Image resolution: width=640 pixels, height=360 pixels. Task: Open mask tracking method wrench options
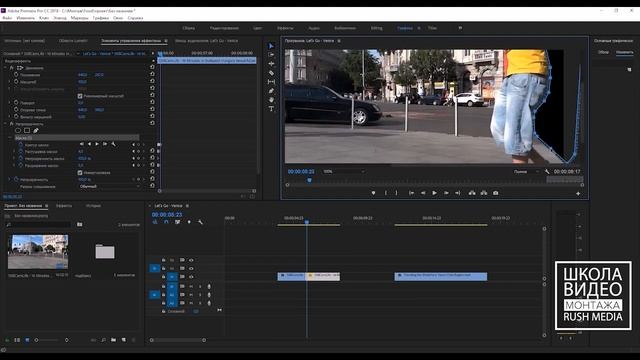pos(113,144)
